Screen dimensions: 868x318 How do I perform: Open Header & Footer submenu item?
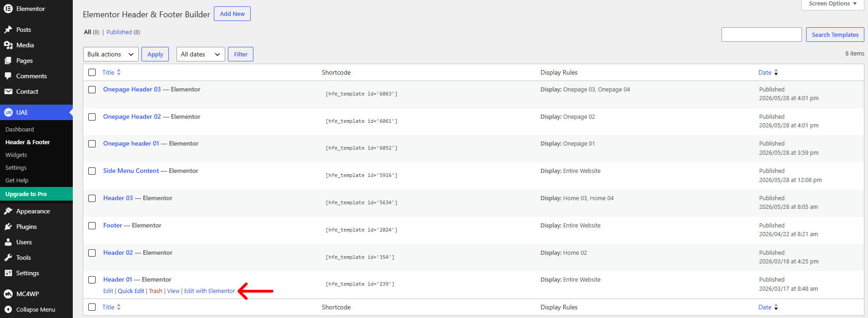point(28,142)
